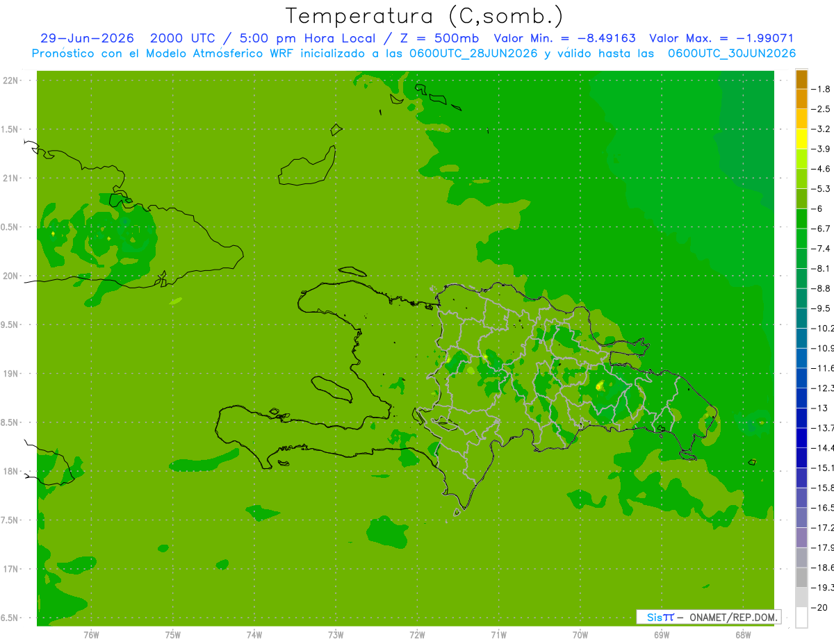Click the '72W' longitude label

pos(417,634)
